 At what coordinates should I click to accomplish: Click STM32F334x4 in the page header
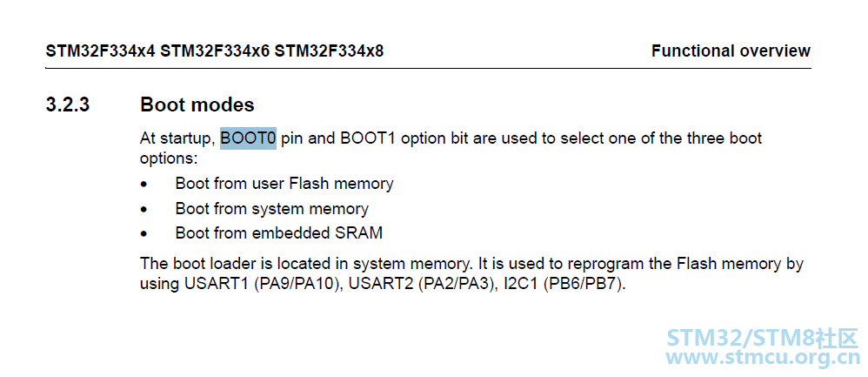(x=100, y=51)
